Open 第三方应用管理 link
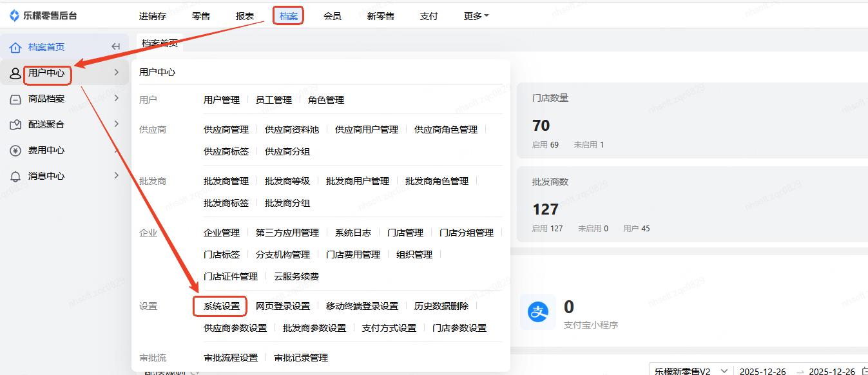The height and width of the screenshot is (375, 868). (287, 233)
